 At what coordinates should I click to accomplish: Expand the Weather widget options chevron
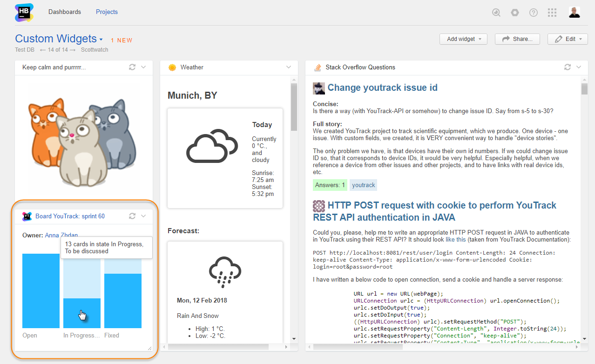click(289, 67)
